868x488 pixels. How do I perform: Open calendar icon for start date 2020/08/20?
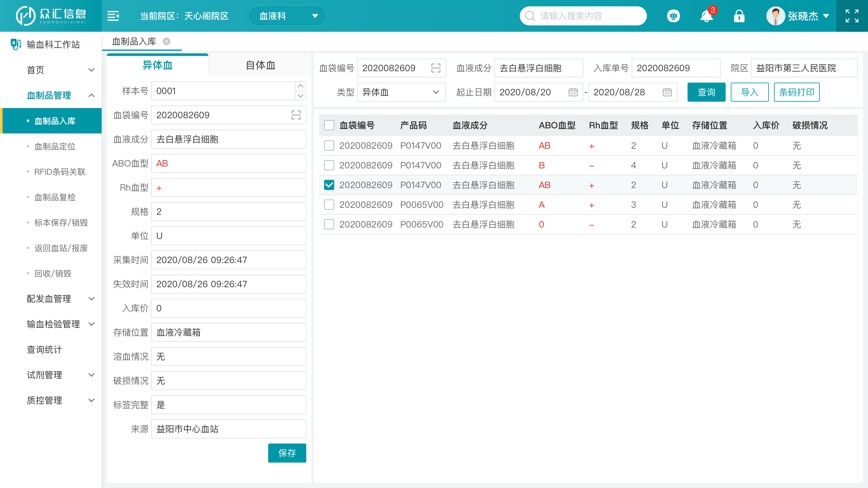tap(573, 92)
